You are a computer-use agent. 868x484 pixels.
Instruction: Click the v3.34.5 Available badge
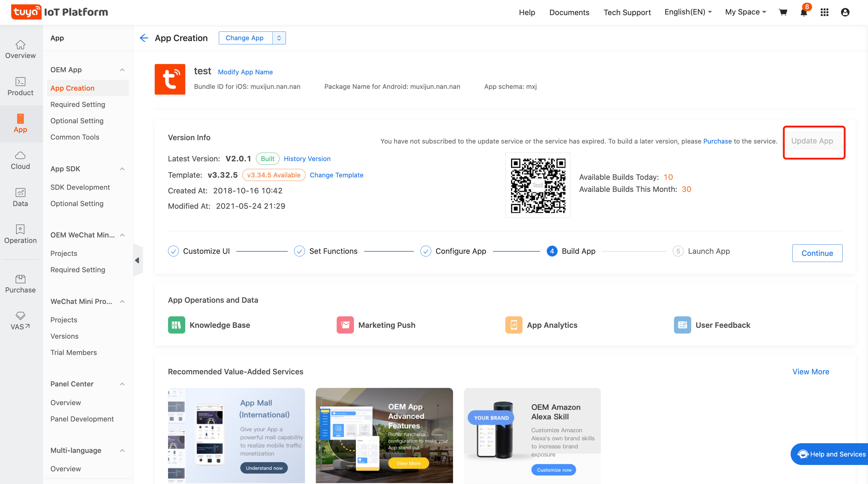[274, 175]
